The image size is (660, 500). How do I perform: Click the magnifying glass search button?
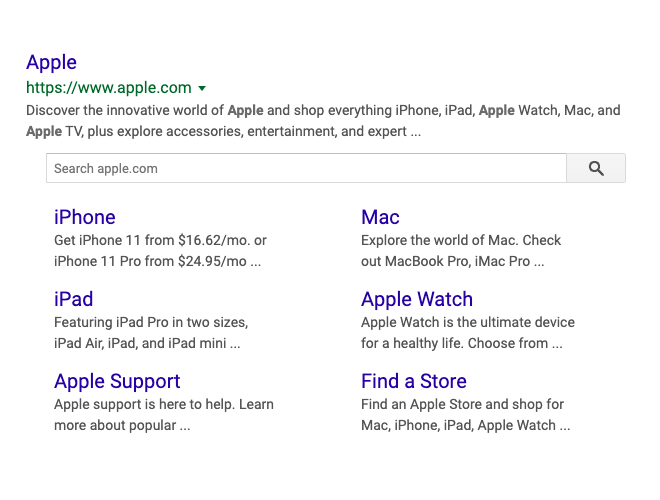click(596, 168)
